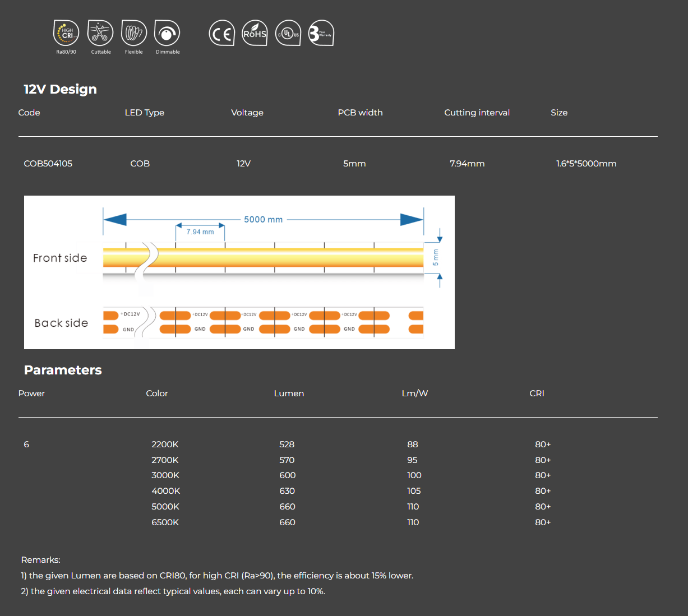
Task: Click the 5000 mm length label in diagram
Action: click(263, 220)
